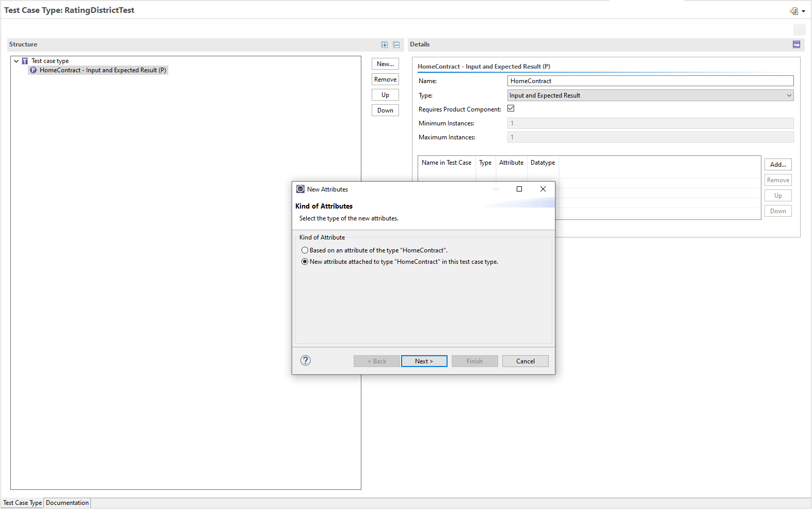Click Next in the New Attributes dialog
The image size is (812, 509).
point(424,361)
